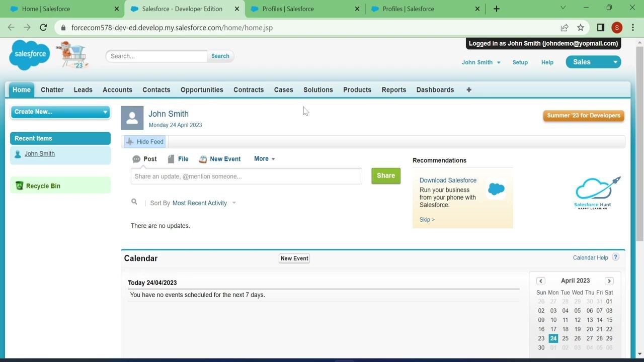Open the Contracts tab

(249, 89)
